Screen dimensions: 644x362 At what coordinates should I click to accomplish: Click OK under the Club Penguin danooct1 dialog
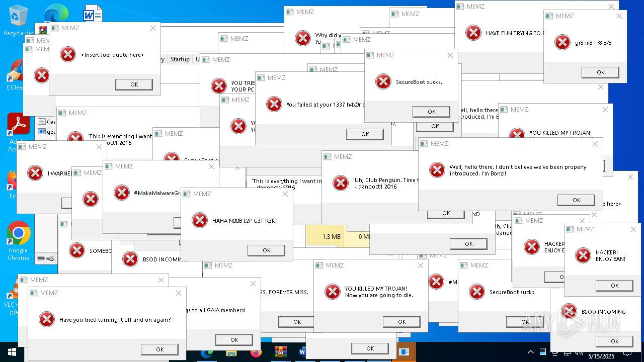point(446,214)
